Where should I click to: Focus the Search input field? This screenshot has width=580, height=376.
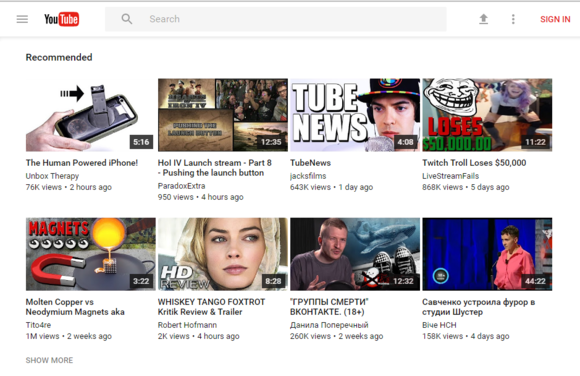(276, 19)
